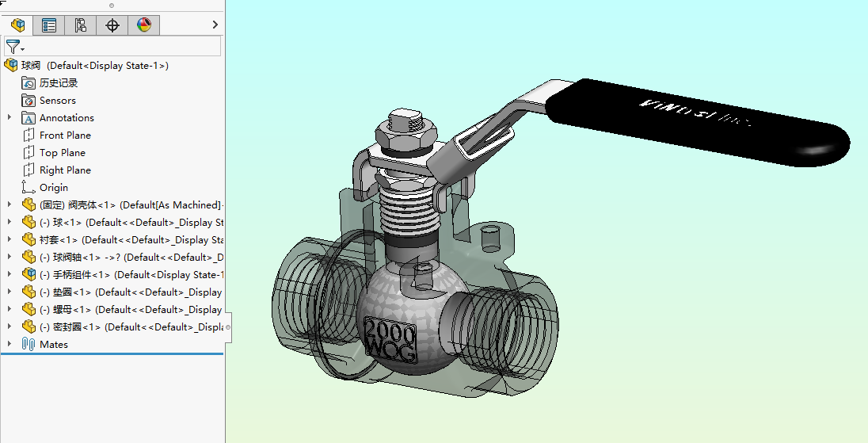The width and height of the screenshot is (868, 443).
Task: Expand the (-) 密封圈<1> component
Action: coord(10,327)
